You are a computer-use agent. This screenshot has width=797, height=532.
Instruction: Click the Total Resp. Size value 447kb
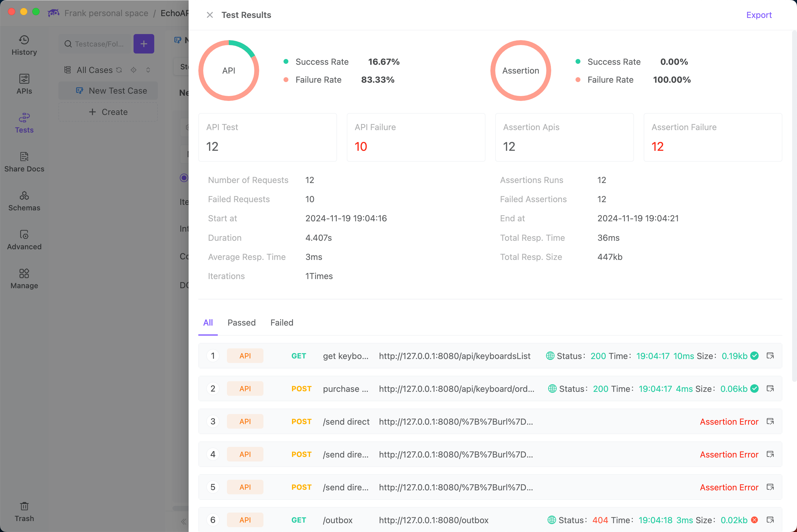[610, 257]
